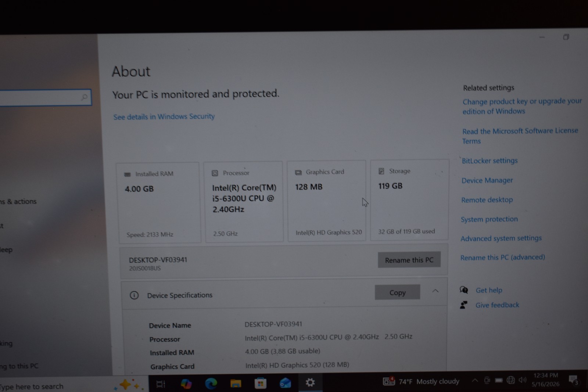Viewport: 588px width, 392px height.
Task: Copy the device specifications
Action: [x=397, y=292]
